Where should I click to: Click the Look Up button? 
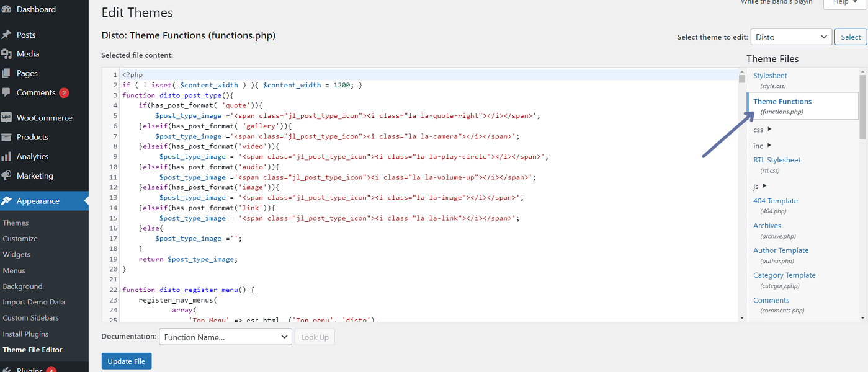(315, 337)
